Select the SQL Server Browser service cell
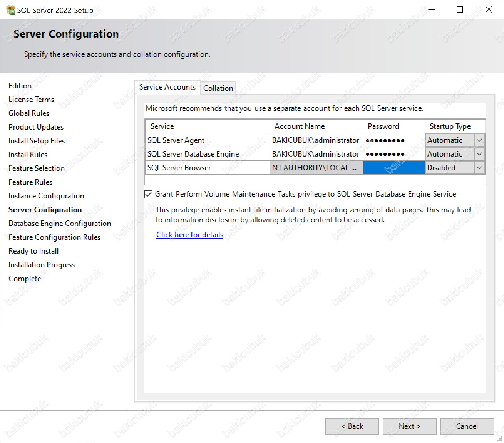504x443 pixels. click(207, 167)
